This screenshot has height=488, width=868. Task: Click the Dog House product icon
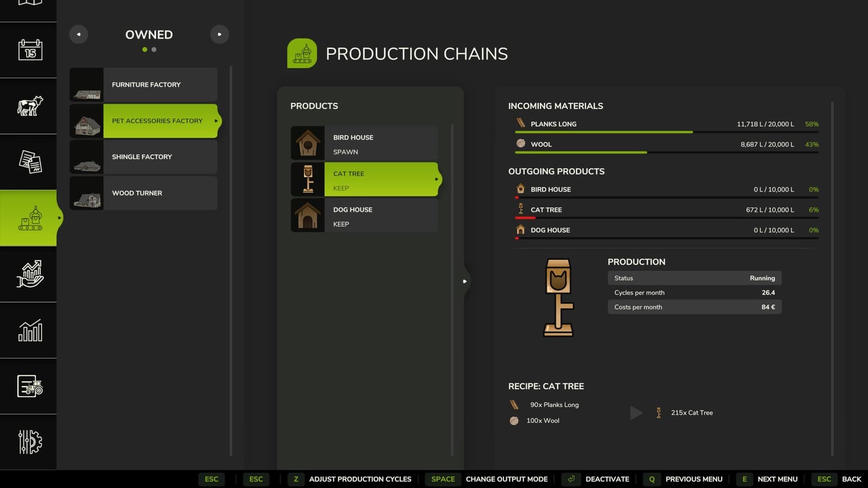[308, 215]
